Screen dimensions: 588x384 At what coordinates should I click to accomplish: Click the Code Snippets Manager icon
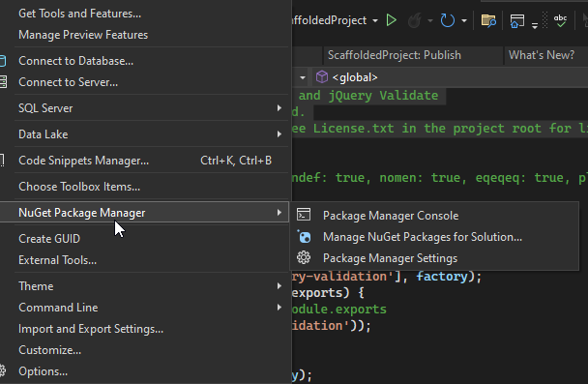[x=2, y=161]
